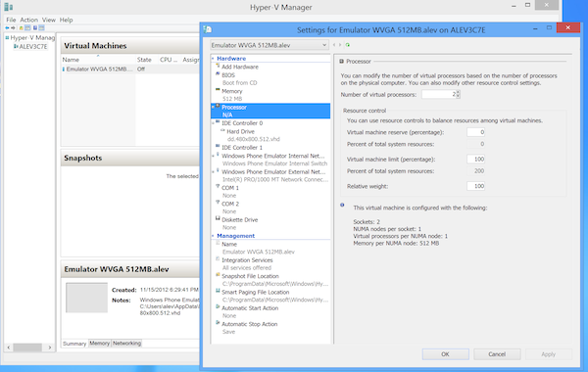The width and height of the screenshot is (588, 372).
Task: Switch to the Memory tab
Action: click(x=99, y=343)
